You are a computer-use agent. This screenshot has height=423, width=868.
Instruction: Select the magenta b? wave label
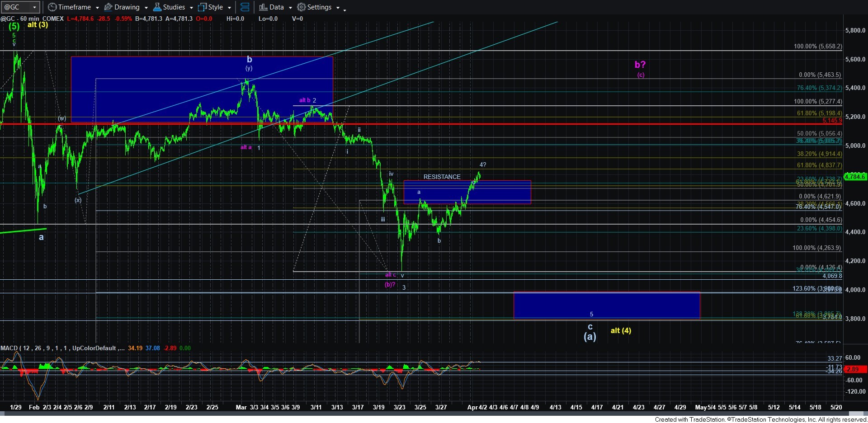640,65
